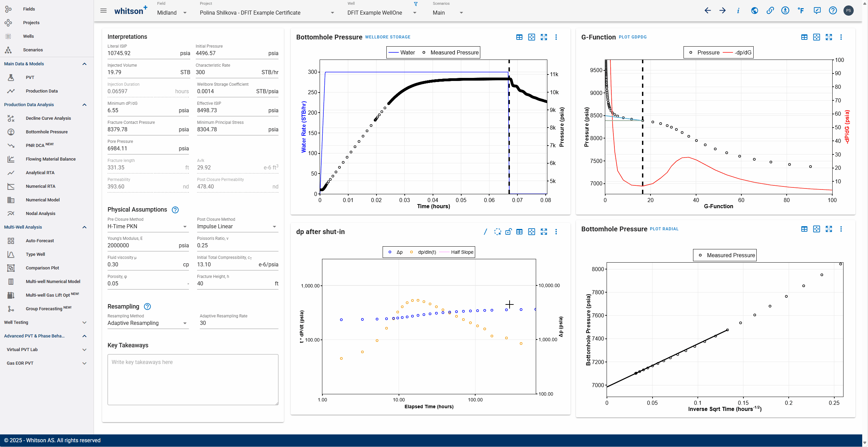The height and width of the screenshot is (447, 868).
Task: Select the line draw tool on dp plot
Action: click(485, 232)
